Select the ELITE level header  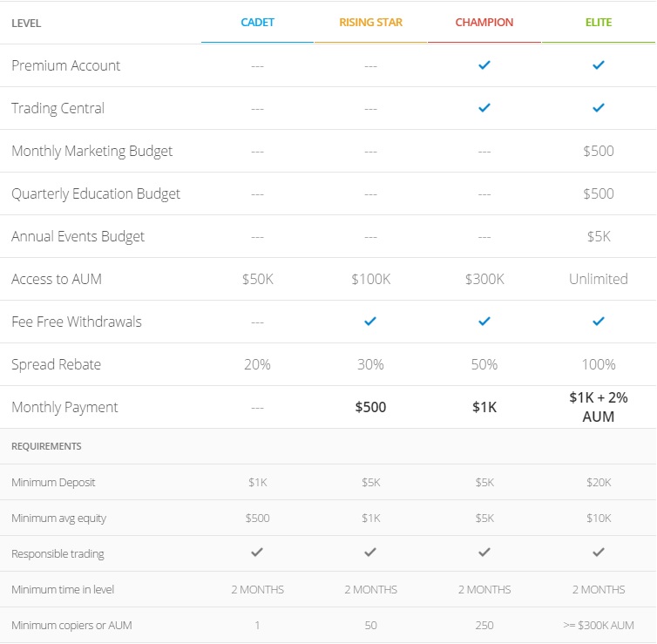tap(599, 22)
